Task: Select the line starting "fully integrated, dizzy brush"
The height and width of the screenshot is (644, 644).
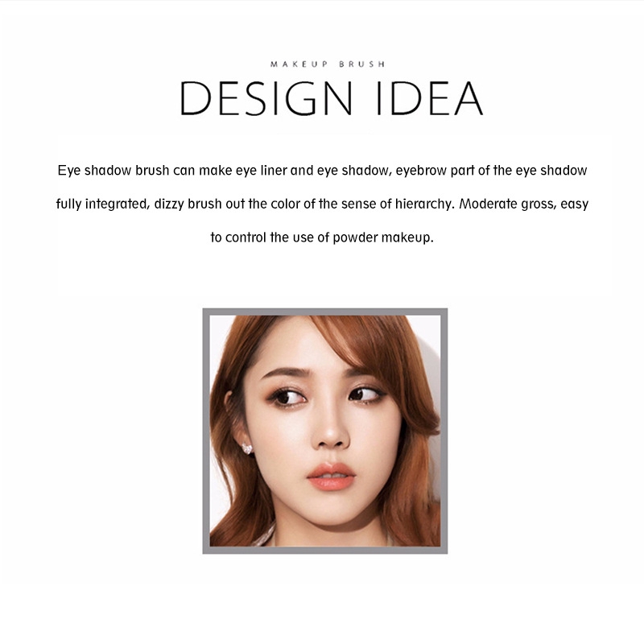Action: (323, 204)
